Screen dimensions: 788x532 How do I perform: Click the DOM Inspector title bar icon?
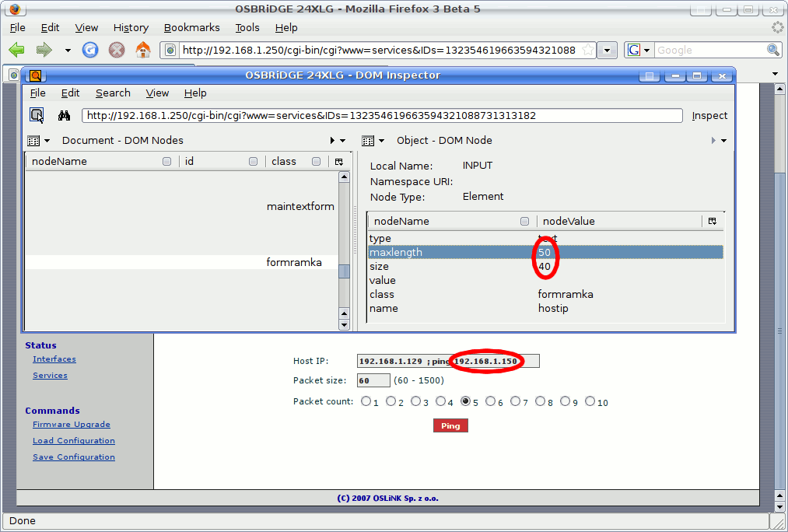click(35, 76)
